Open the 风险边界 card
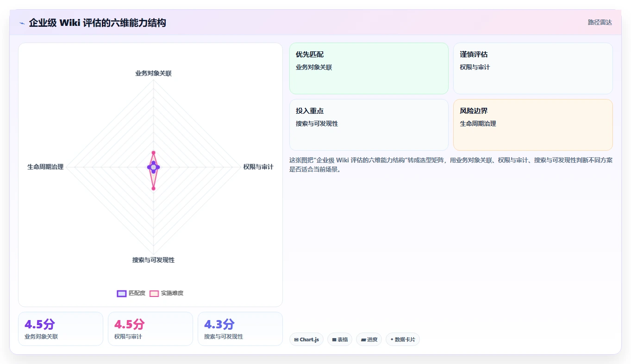The height and width of the screenshot is (364, 631). tap(533, 125)
